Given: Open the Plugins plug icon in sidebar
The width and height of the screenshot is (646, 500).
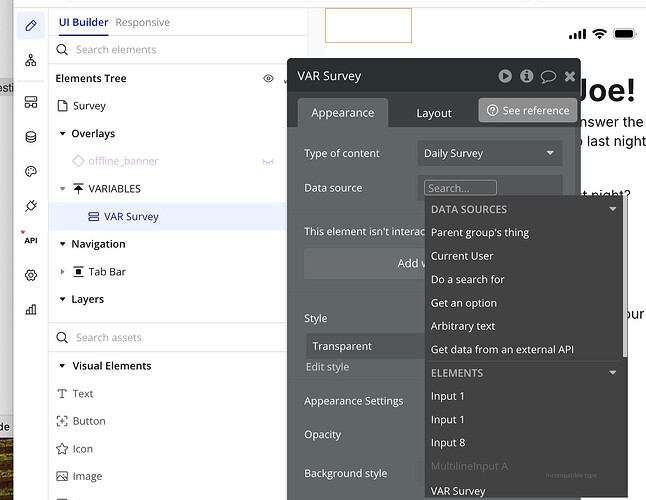Looking at the screenshot, I should click(31, 206).
